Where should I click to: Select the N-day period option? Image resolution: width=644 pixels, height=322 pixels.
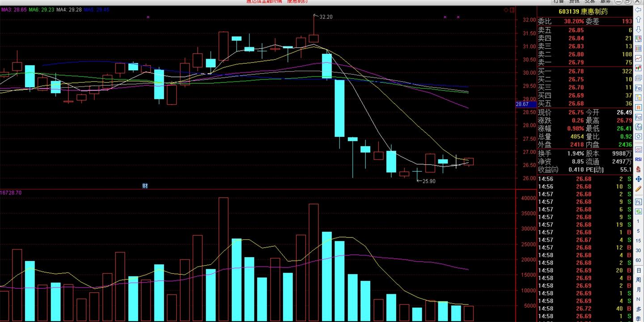click(x=639, y=299)
